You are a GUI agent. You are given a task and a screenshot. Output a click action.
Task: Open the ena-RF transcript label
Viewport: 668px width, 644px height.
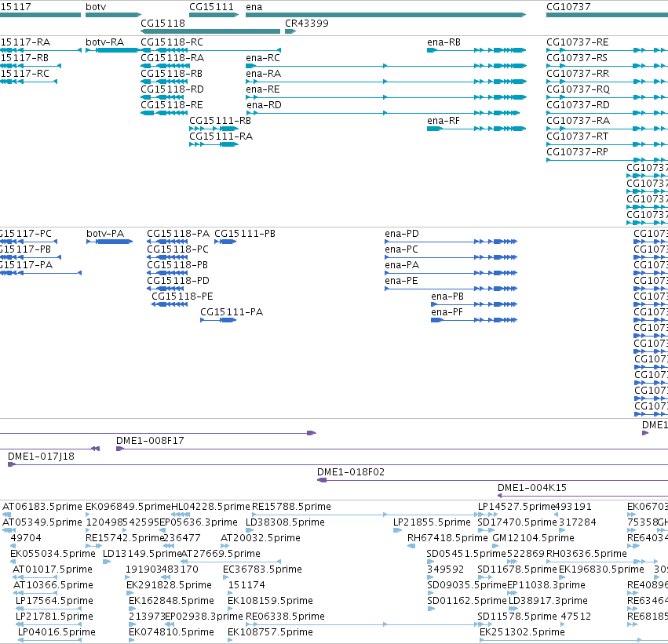point(443,121)
